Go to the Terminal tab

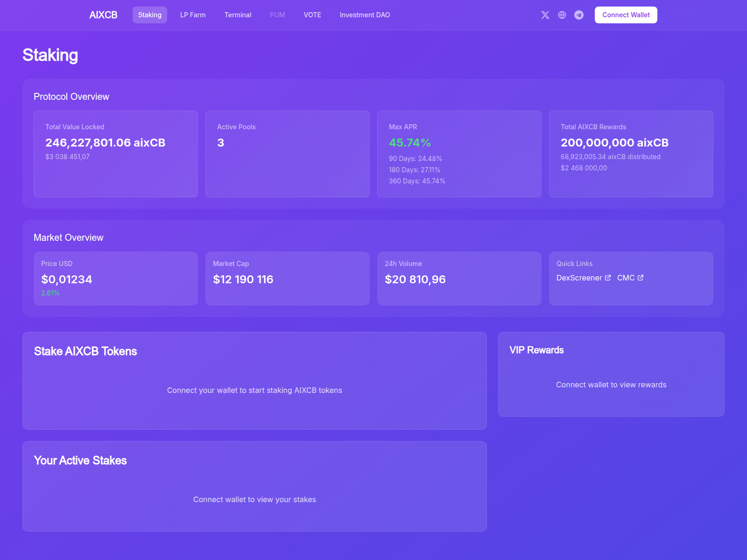point(238,15)
